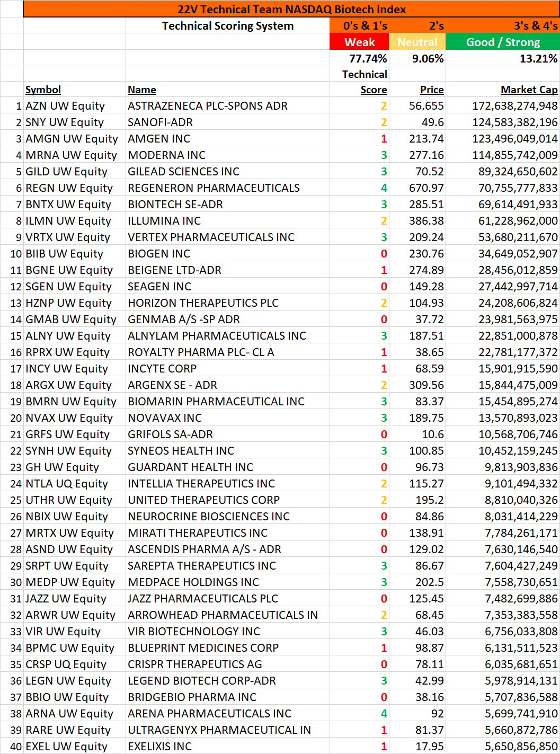Click 'BIOGEN INC' name cell
560x754 pixels.
228,254
